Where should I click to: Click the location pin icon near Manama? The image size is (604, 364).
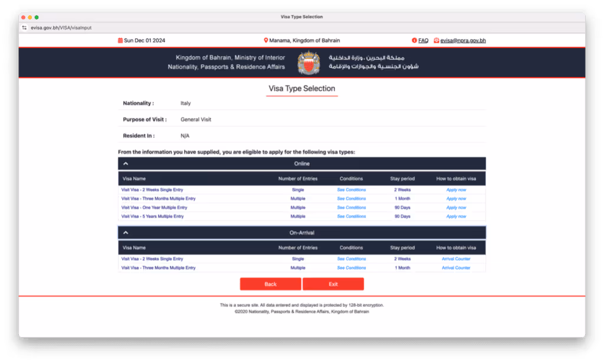coord(266,41)
